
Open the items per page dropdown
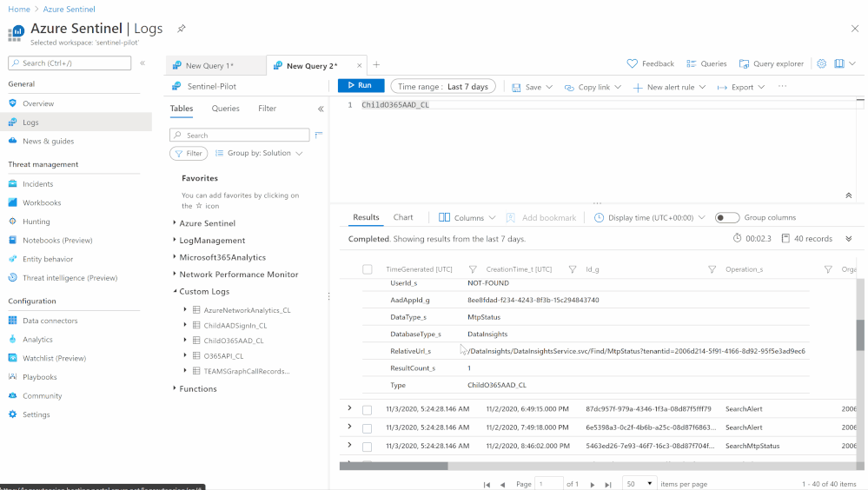click(x=639, y=484)
